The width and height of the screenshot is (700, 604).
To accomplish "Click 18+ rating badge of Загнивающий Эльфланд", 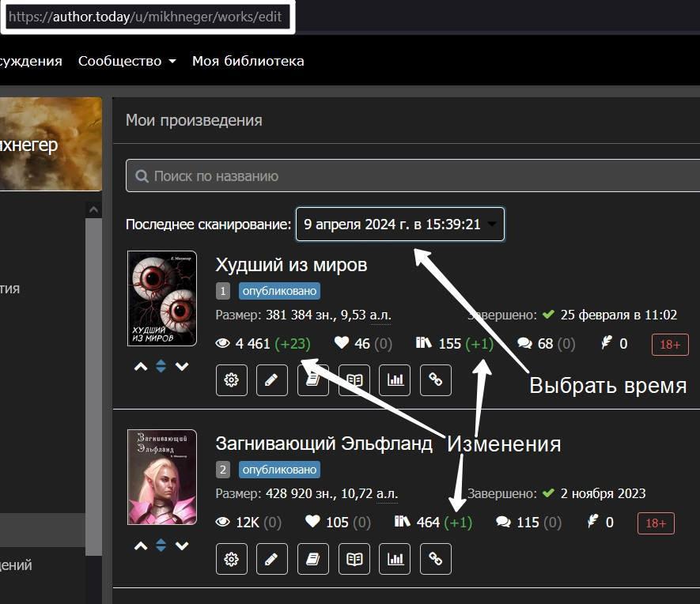I will point(656,523).
